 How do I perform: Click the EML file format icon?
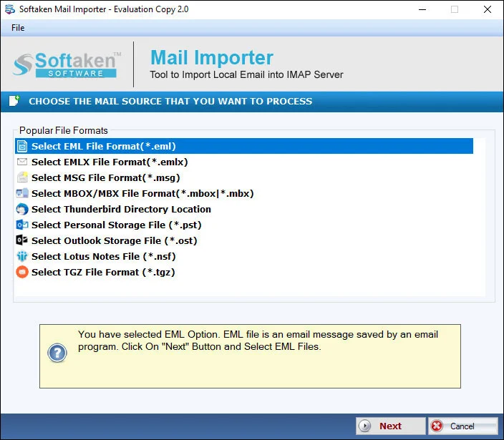[22, 146]
